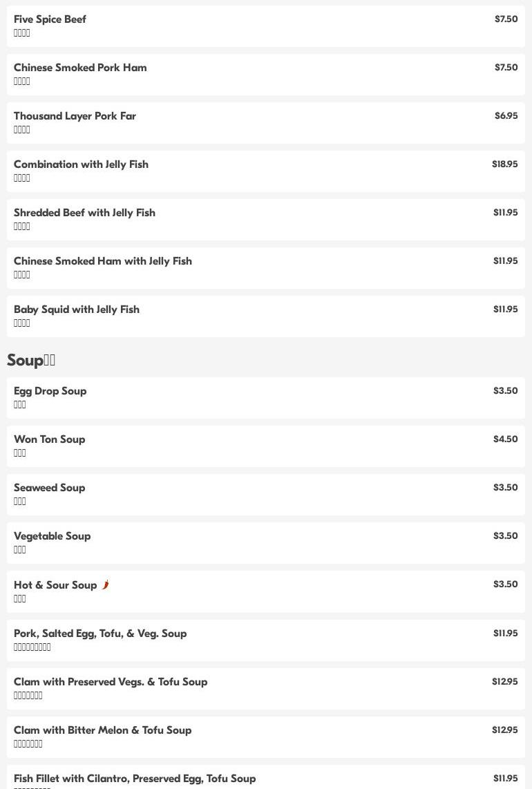532x789 pixels.
Task: Add Egg Drop Soup to order
Action: tap(266, 397)
